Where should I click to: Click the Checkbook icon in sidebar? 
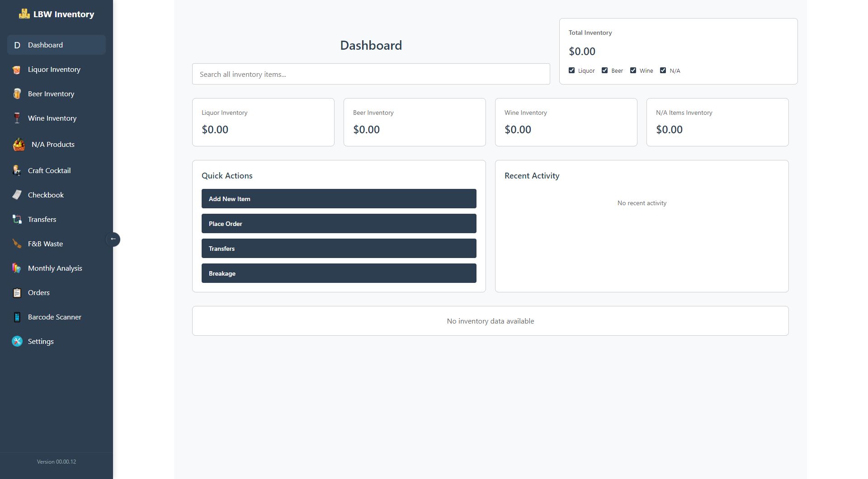point(17,195)
